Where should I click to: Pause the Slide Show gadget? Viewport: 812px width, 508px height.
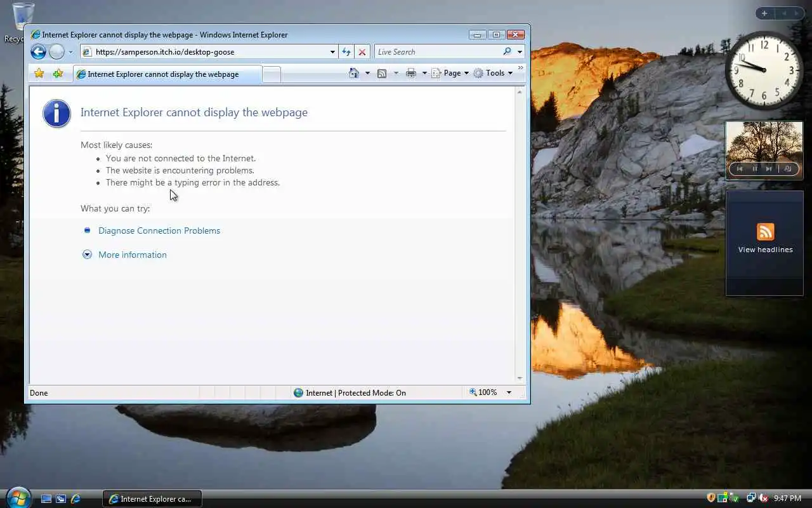755,169
